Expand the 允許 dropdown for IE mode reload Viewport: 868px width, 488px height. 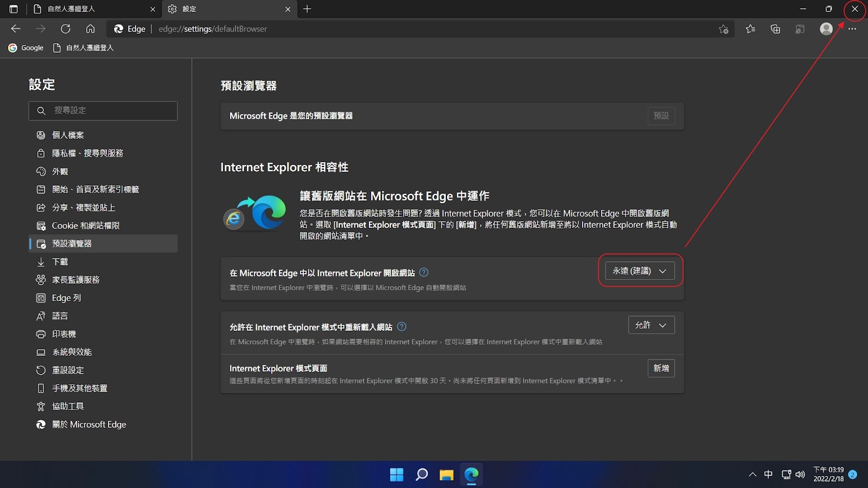click(x=651, y=325)
